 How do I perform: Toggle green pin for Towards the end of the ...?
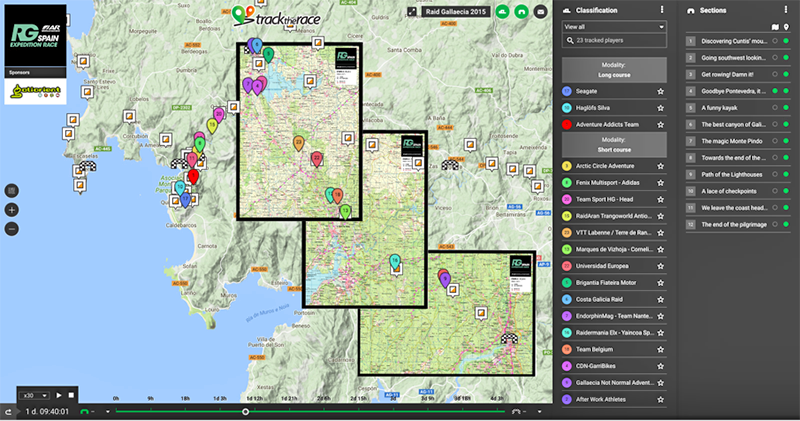pyautogui.click(x=786, y=158)
